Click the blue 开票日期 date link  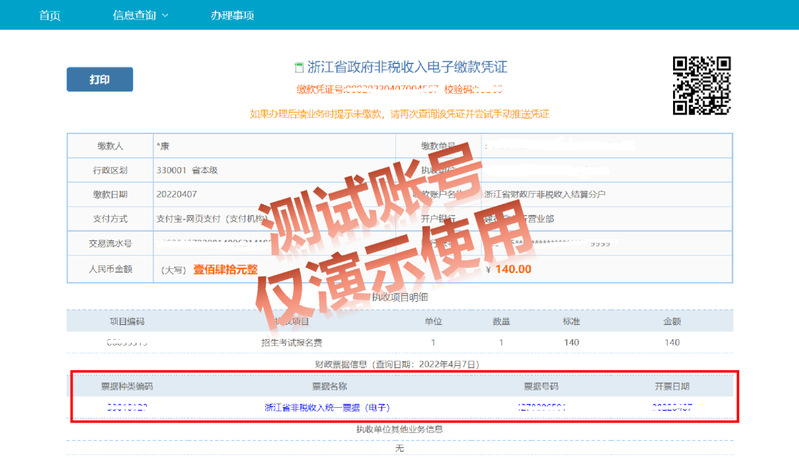pyautogui.click(x=672, y=408)
